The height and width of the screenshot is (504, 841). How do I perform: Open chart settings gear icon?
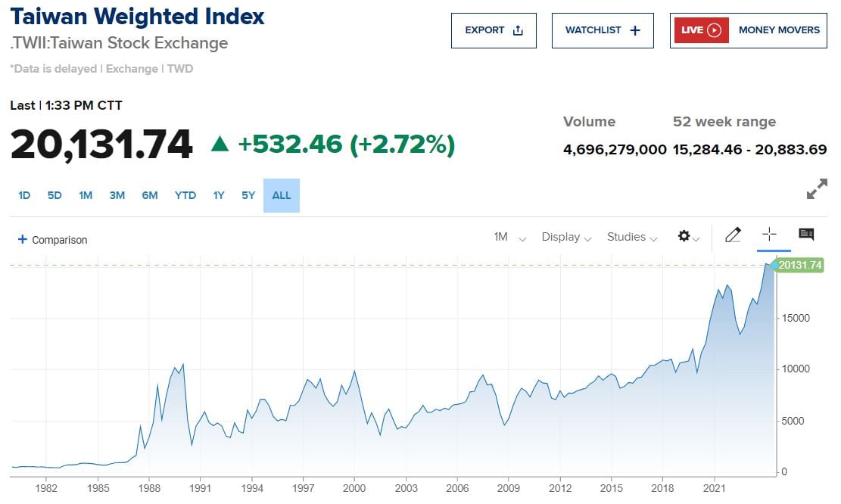(684, 236)
